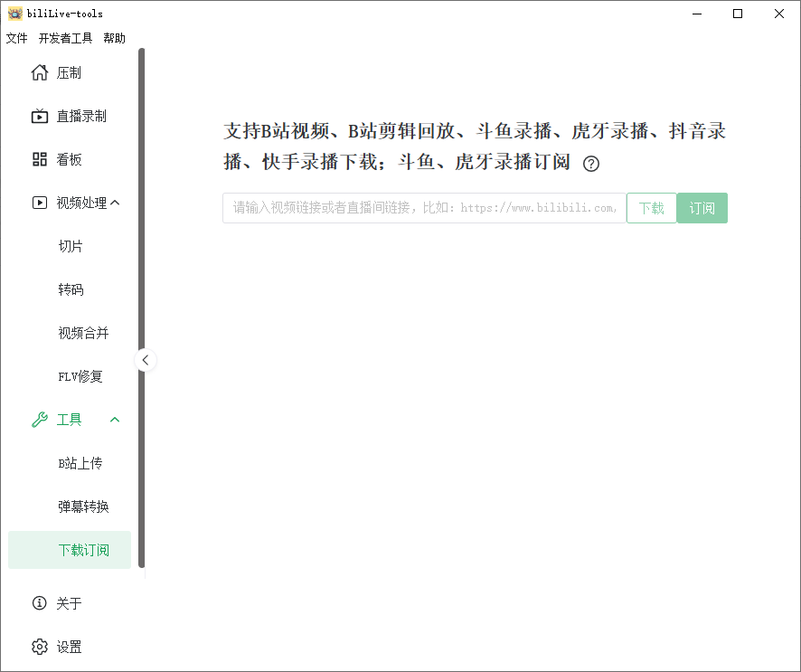Minimize the biliLive-tools window
The height and width of the screenshot is (672, 801).
(x=697, y=14)
